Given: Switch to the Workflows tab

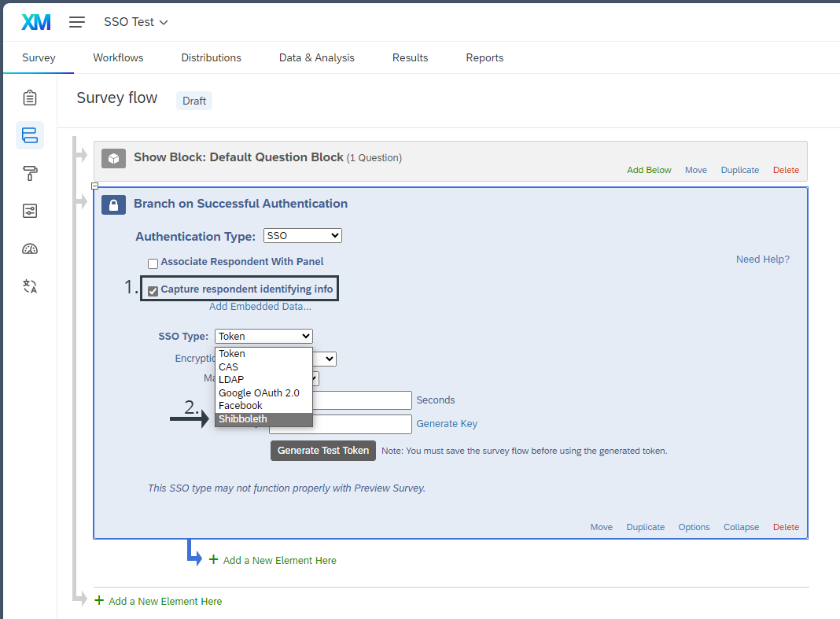Looking at the screenshot, I should (x=118, y=57).
